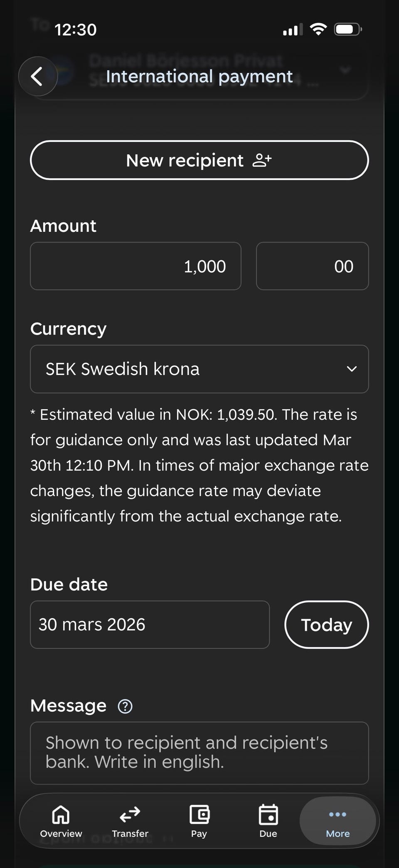Tap the Pay wallet icon
The height and width of the screenshot is (868, 399).
pyautogui.click(x=199, y=815)
